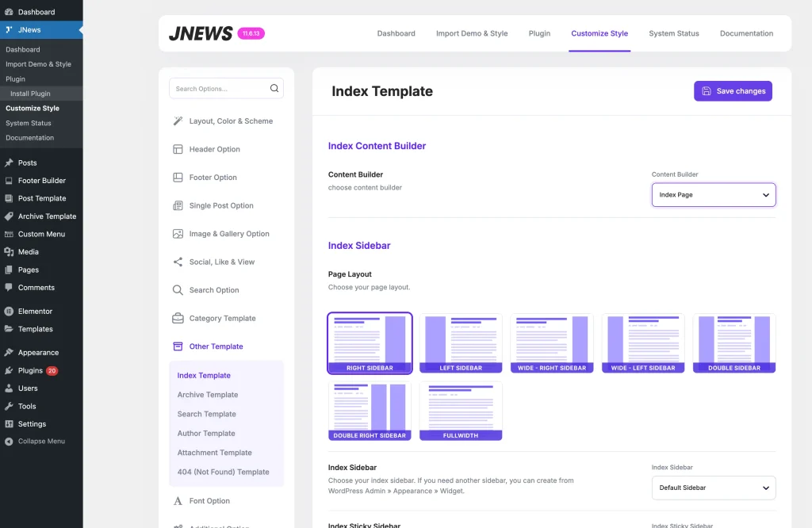The height and width of the screenshot is (528, 812).
Task: Open the Attachment Template settings
Action: pos(214,453)
